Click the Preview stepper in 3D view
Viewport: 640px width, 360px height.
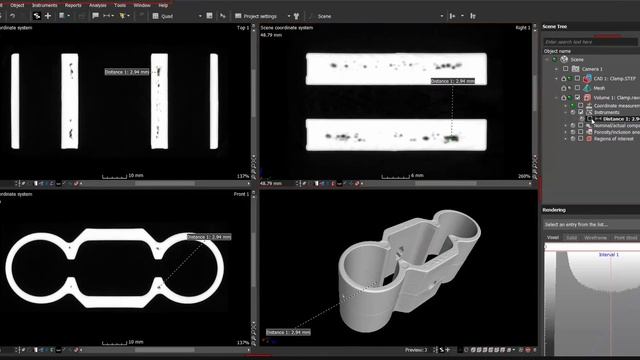click(436, 350)
